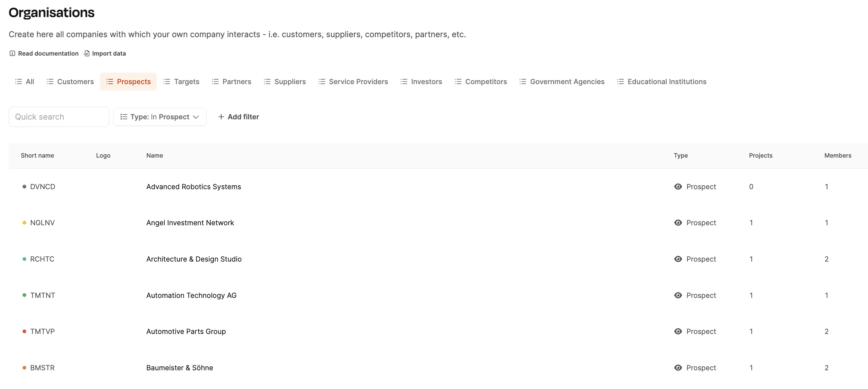Click the eye icon in Baumeister & Söhne row
This screenshot has height=389, width=868.
(x=678, y=368)
